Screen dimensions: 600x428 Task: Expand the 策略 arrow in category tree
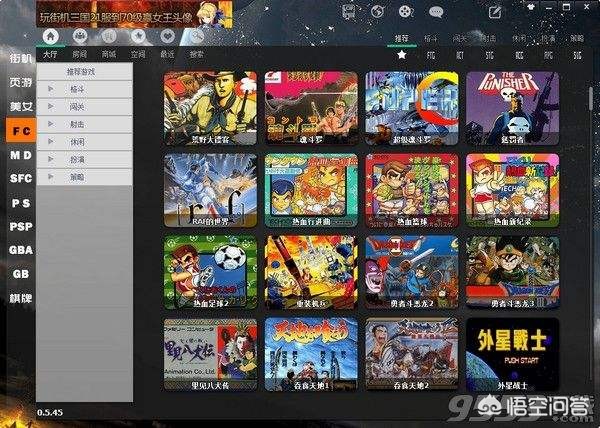coord(51,177)
